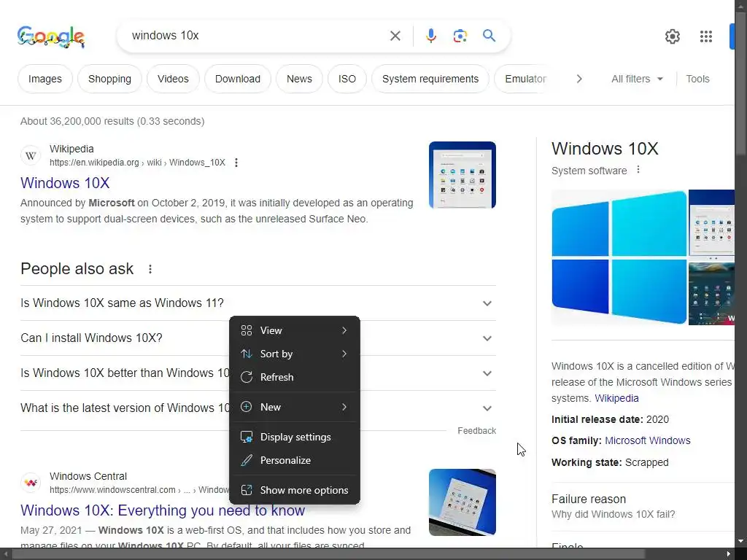Choose Refresh from the context menu
Screen dimensions: 747x560
(295, 377)
